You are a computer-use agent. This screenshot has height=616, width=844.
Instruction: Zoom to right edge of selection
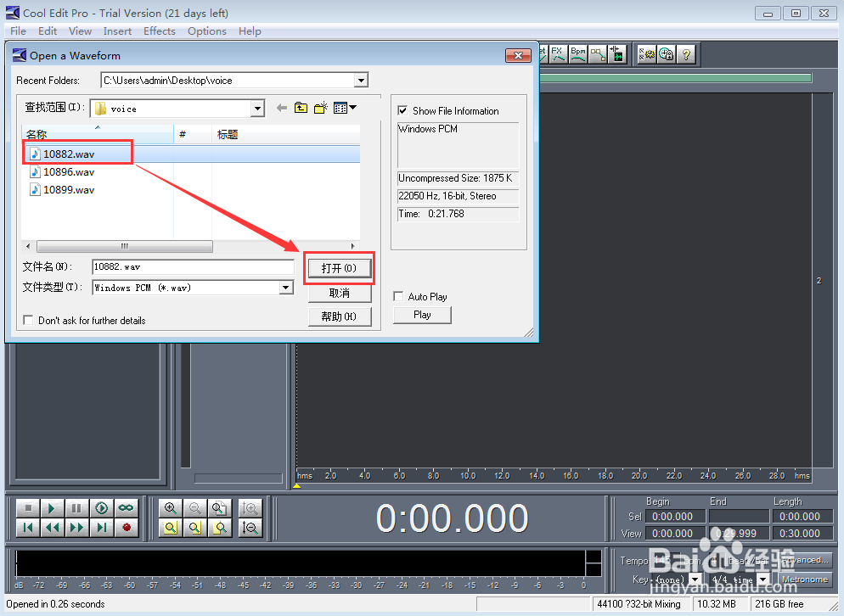[219, 527]
